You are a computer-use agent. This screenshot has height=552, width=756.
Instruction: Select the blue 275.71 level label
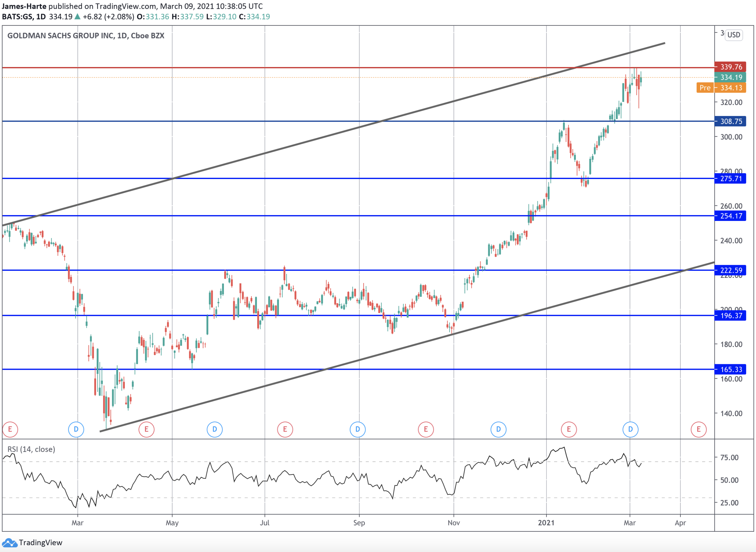[730, 178]
